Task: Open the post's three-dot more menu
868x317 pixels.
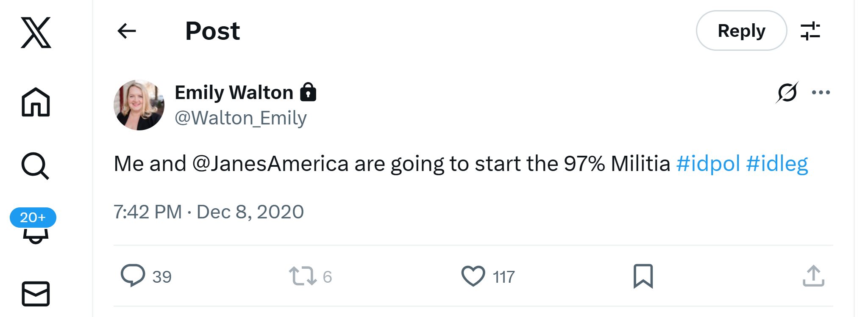Action: click(x=821, y=92)
